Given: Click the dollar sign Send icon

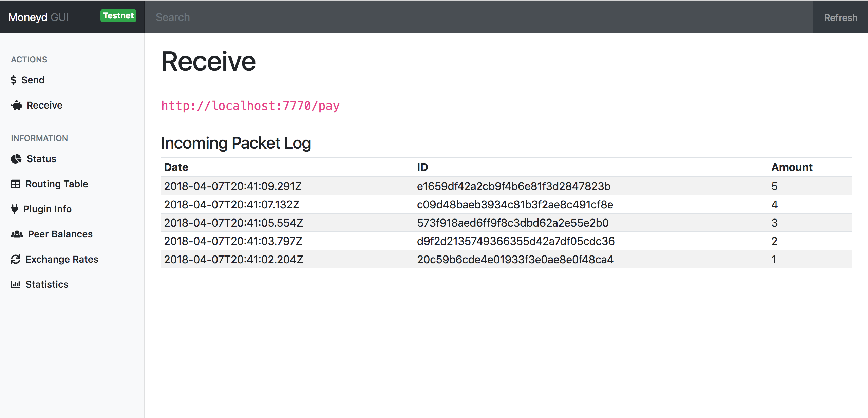Looking at the screenshot, I should (x=14, y=80).
